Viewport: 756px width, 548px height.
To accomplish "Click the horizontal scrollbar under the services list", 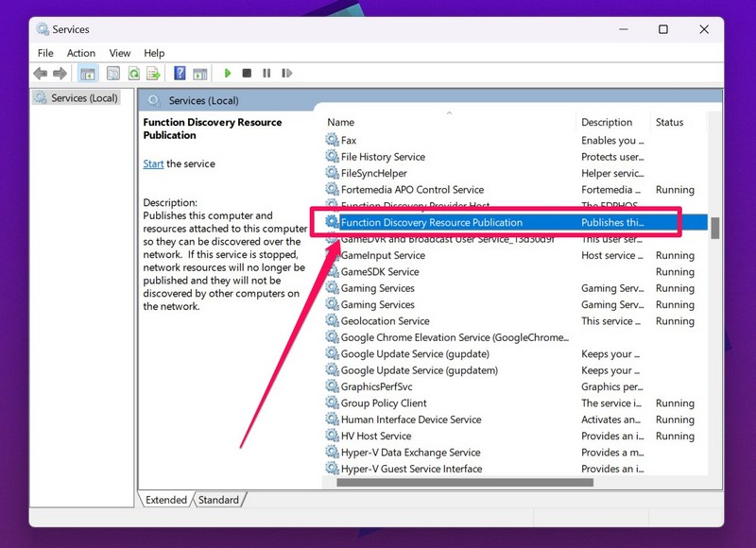I will [x=463, y=483].
